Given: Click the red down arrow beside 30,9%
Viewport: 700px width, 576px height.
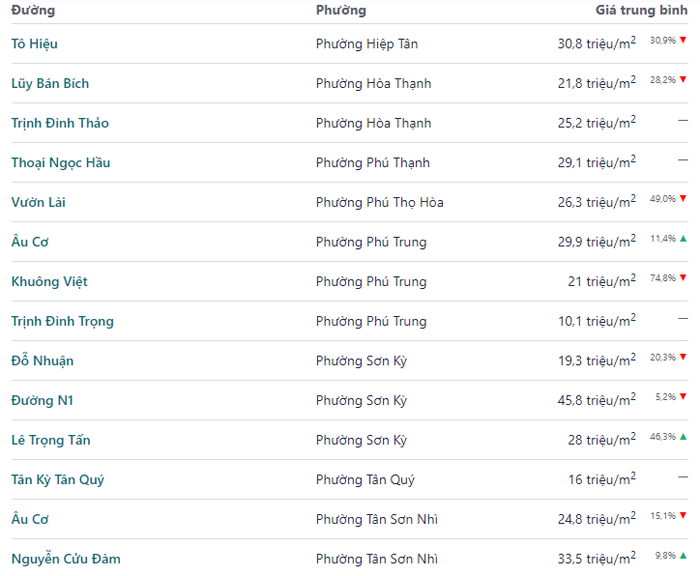Looking at the screenshot, I should (683, 40).
